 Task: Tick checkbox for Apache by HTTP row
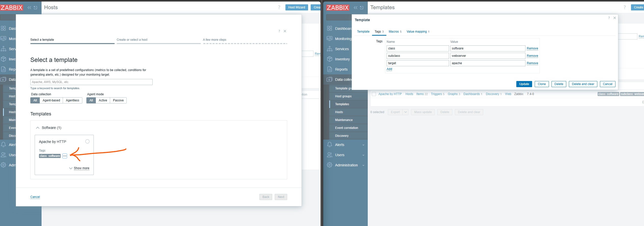tap(374, 94)
